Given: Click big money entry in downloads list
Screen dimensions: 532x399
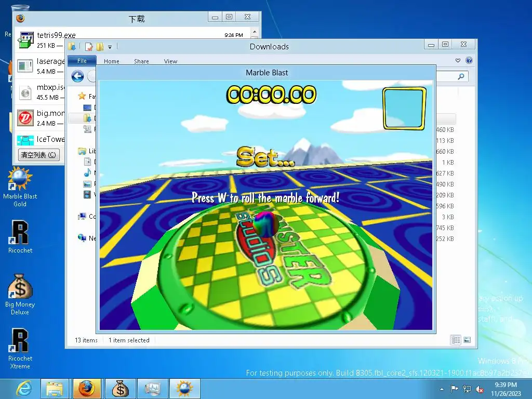Looking at the screenshot, I should 41,118.
